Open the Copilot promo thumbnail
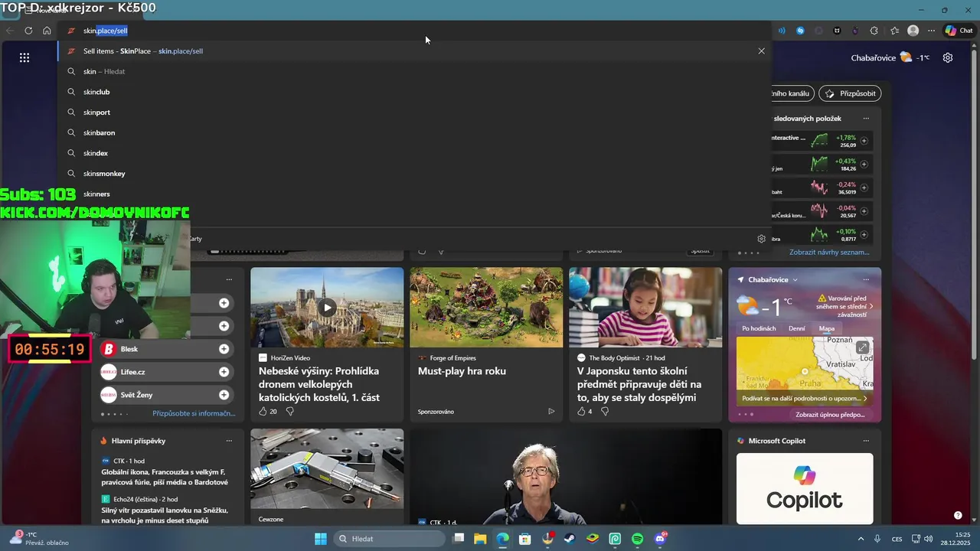Screen dimensions: 980x551 click(805, 488)
